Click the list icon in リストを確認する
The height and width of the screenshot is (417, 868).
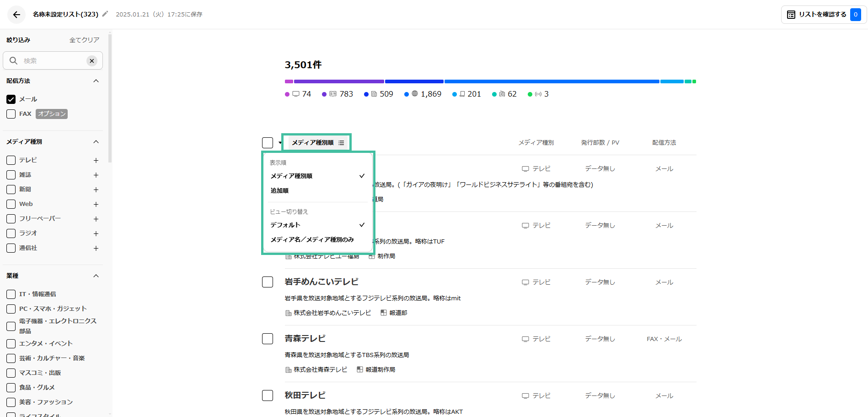(791, 15)
